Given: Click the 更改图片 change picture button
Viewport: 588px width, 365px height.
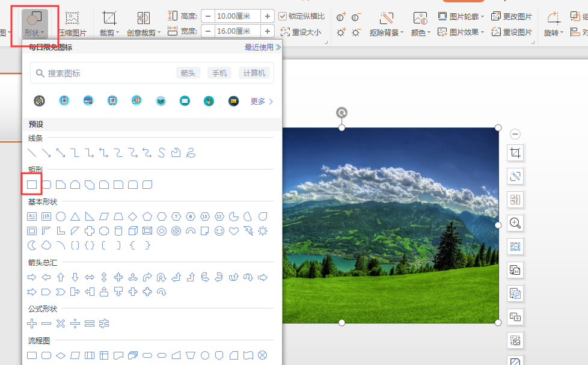Looking at the screenshot, I should pyautogui.click(x=512, y=16).
